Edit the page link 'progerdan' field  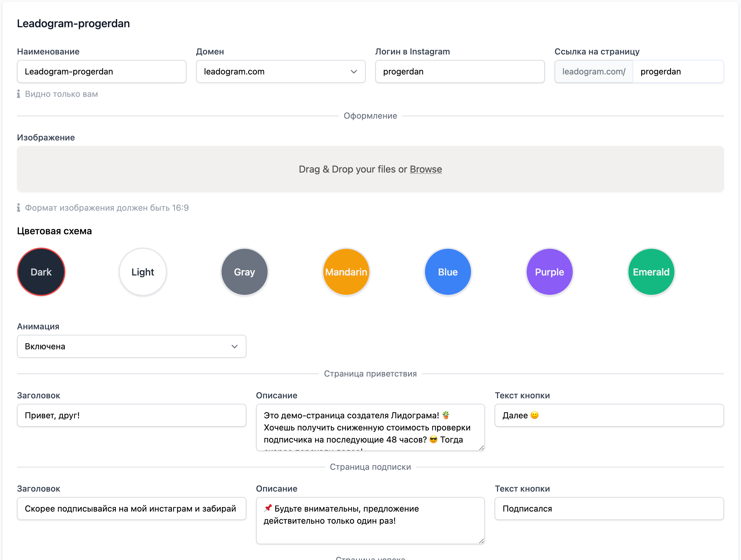pyautogui.click(x=678, y=72)
